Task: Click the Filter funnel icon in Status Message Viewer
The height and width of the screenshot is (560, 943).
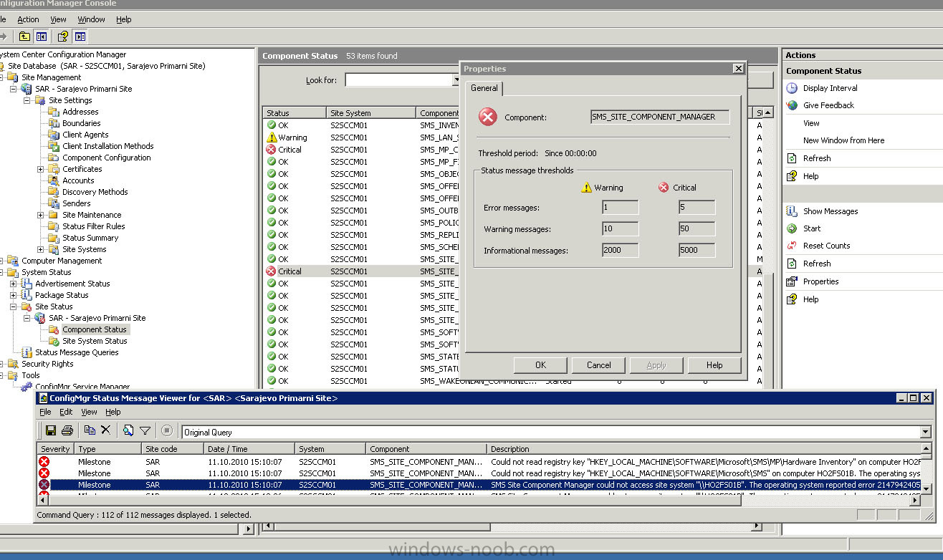Action: point(145,430)
